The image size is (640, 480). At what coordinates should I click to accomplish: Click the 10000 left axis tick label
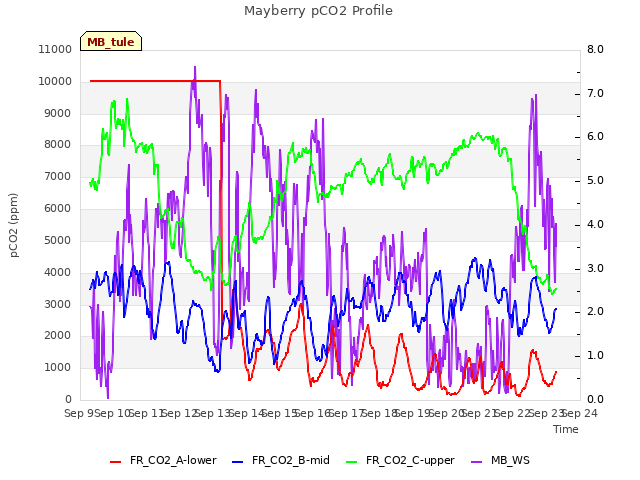pyautogui.click(x=55, y=81)
